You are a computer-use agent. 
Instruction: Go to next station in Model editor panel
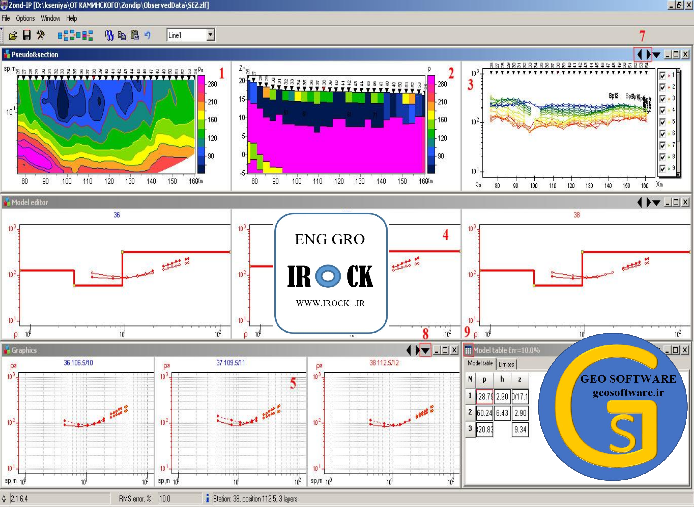648,202
